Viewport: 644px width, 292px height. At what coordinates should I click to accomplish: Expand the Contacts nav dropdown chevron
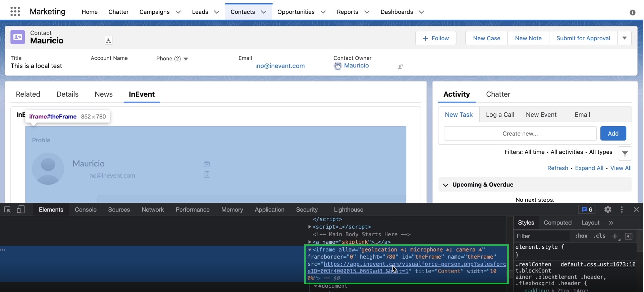264,12
